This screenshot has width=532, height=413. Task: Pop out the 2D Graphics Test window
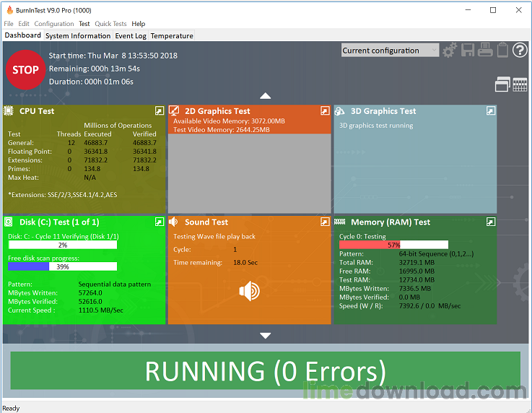[325, 110]
